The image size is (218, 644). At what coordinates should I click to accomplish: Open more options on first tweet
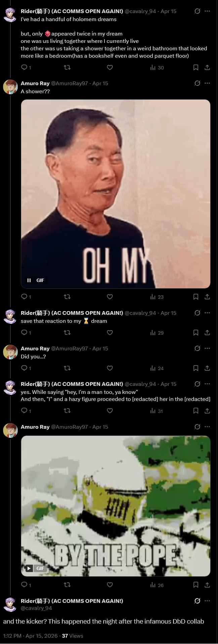(207, 11)
